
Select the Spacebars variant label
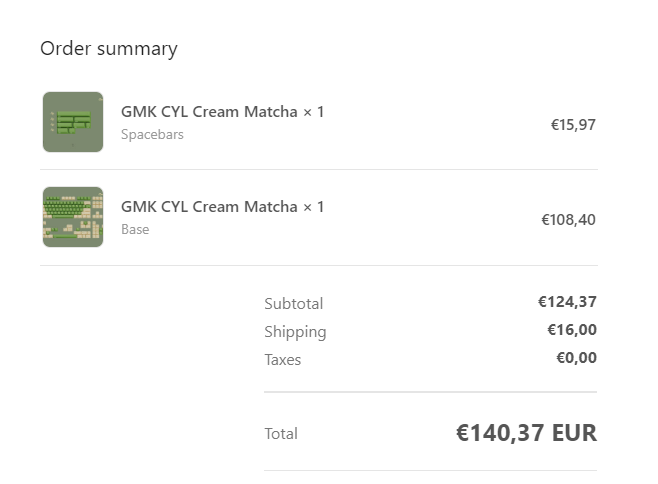[x=152, y=134]
